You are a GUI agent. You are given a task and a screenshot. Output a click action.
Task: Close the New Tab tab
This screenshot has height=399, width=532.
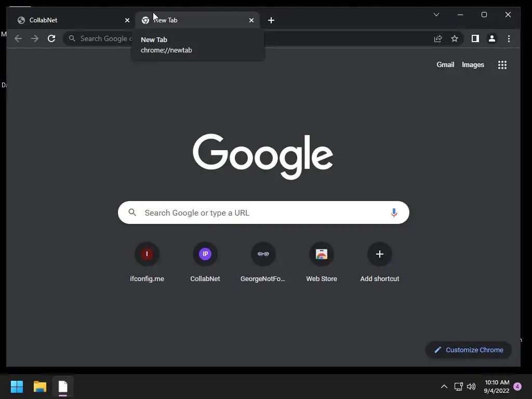[x=251, y=20]
